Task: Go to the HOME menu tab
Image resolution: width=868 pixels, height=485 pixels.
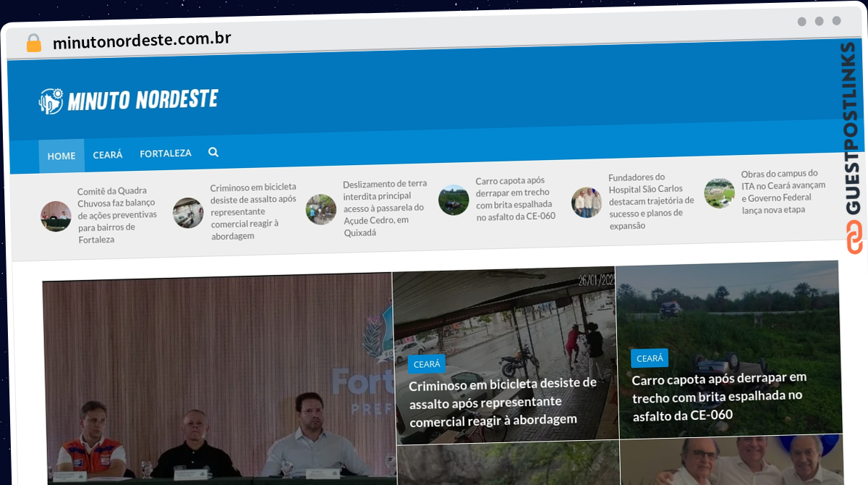Action: point(61,156)
